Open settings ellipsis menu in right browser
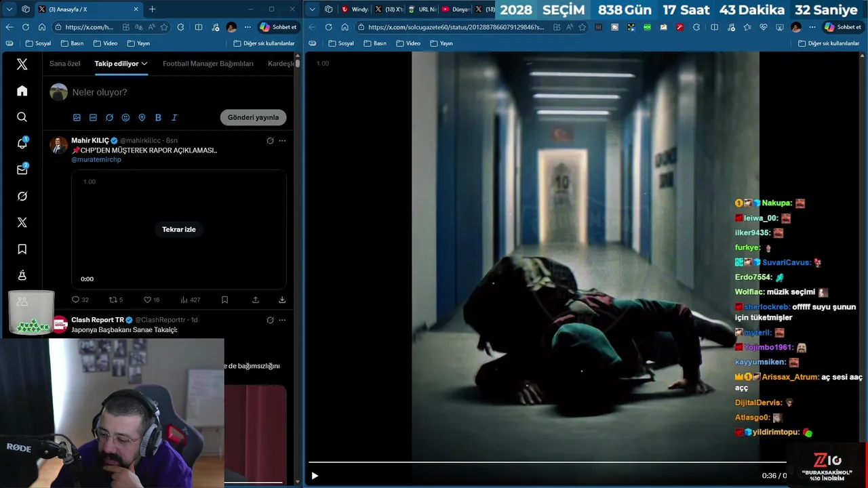The width and height of the screenshot is (868, 488). tap(812, 27)
